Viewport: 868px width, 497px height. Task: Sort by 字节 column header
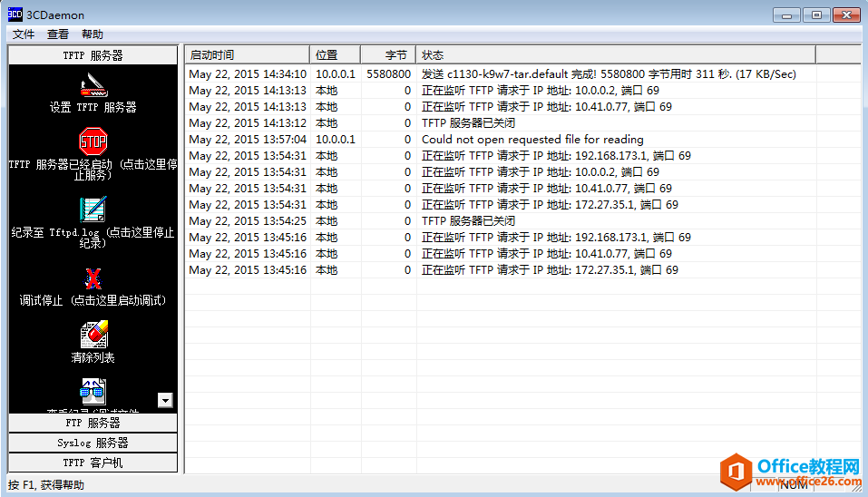point(388,55)
